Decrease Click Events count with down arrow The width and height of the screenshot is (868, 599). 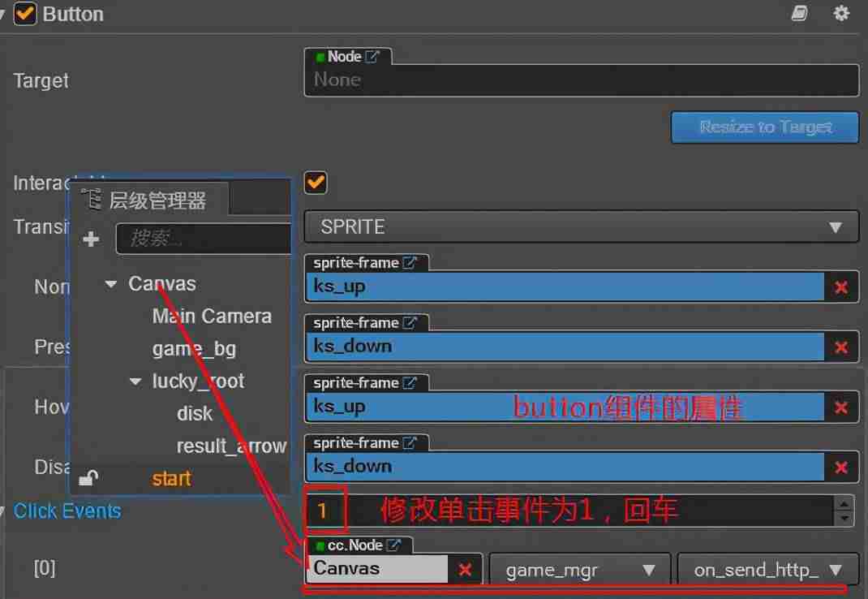point(844,518)
